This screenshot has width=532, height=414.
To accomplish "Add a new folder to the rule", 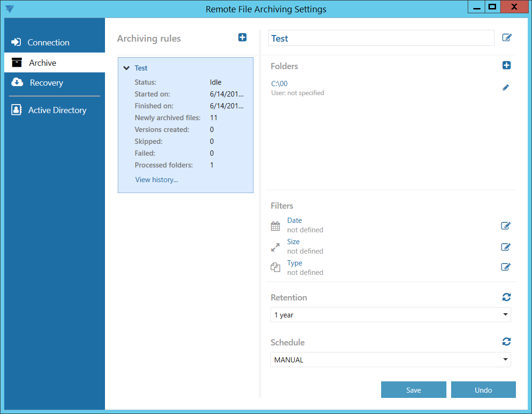I will point(506,65).
